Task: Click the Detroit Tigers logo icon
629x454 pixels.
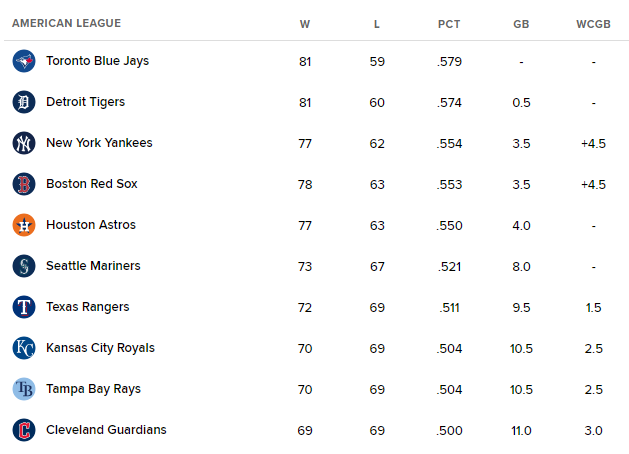Action: coord(24,102)
